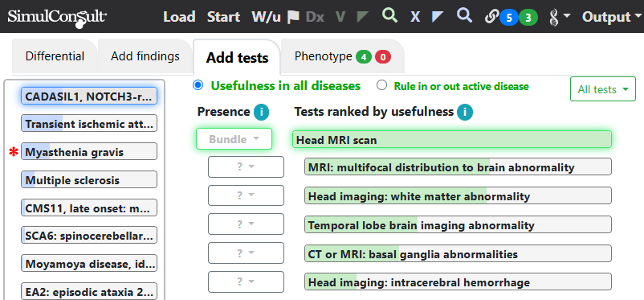Click the X icon in top toolbar
The width and height of the screenshot is (644, 300).
point(415,17)
